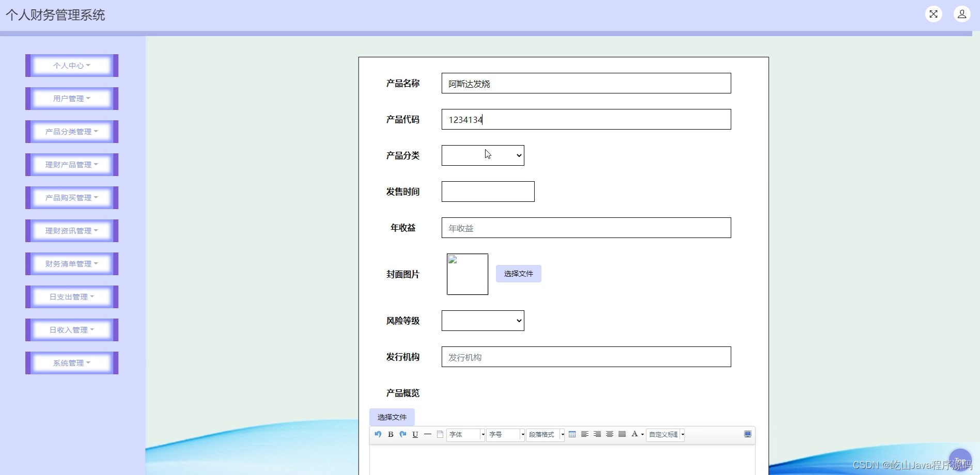
Task: Expand the 个人中心 sidebar menu
Action: (x=71, y=66)
